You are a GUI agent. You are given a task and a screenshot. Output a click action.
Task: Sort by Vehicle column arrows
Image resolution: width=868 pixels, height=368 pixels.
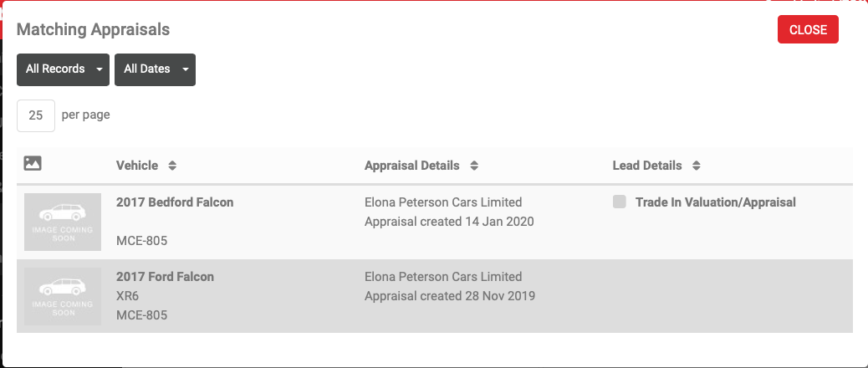tap(172, 166)
